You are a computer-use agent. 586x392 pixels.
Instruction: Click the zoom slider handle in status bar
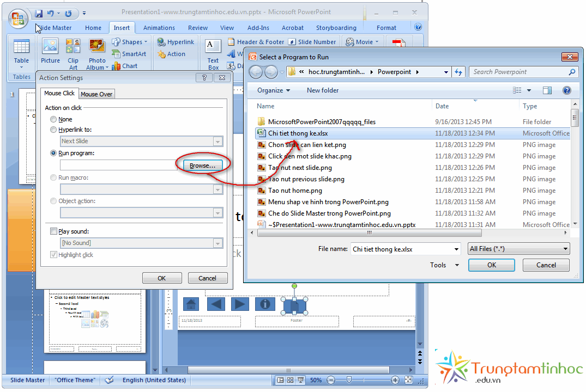pos(349,380)
